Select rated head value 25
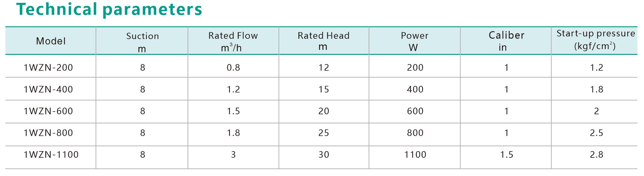The width and height of the screenshot is (644, 176). pyautogui.click(x=324, y=133)
